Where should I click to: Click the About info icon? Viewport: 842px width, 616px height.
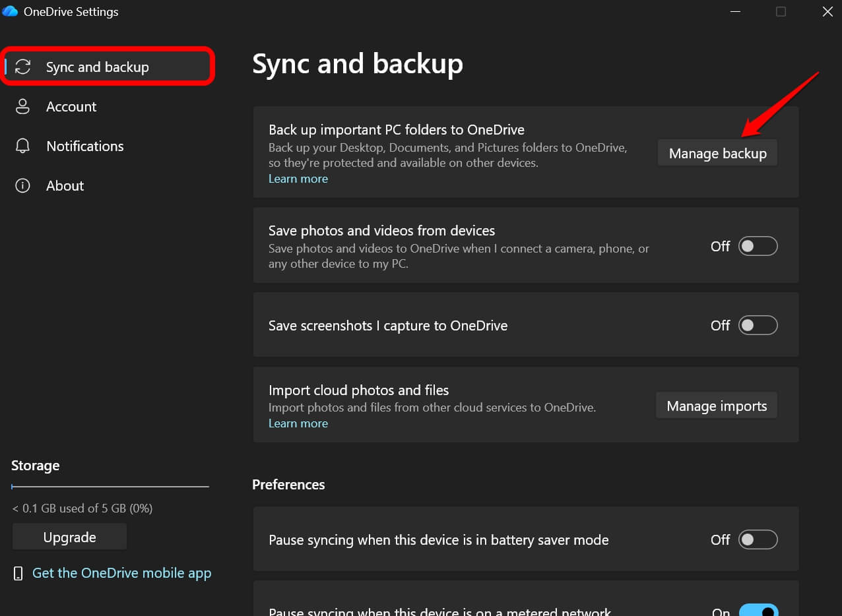[x=23, y=185]
